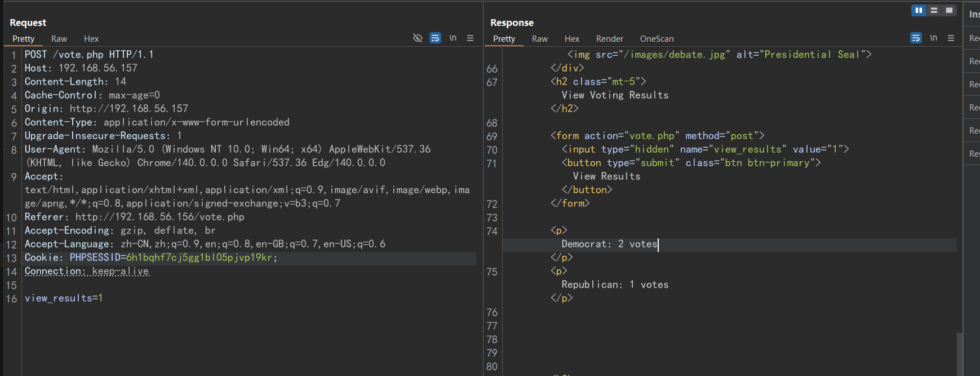Click the view_results=1 request body line
The image size is (980, 376).
[x=64, y=298]
